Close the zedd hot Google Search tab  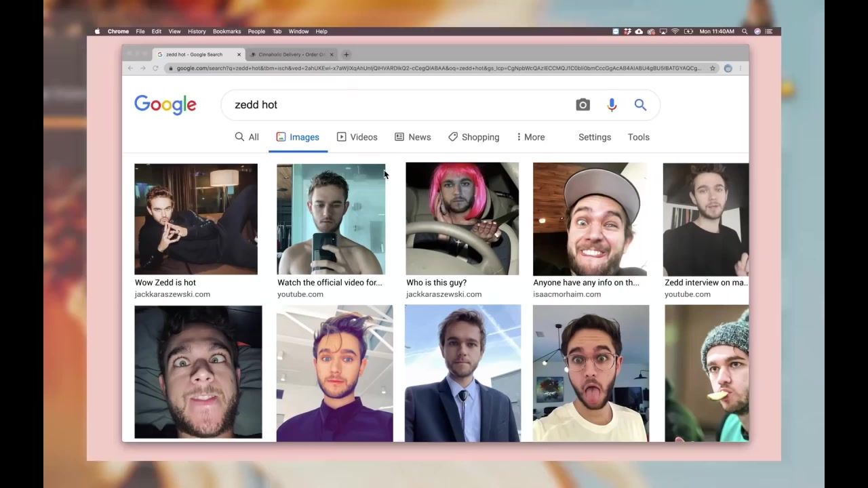tap(239, 54)
